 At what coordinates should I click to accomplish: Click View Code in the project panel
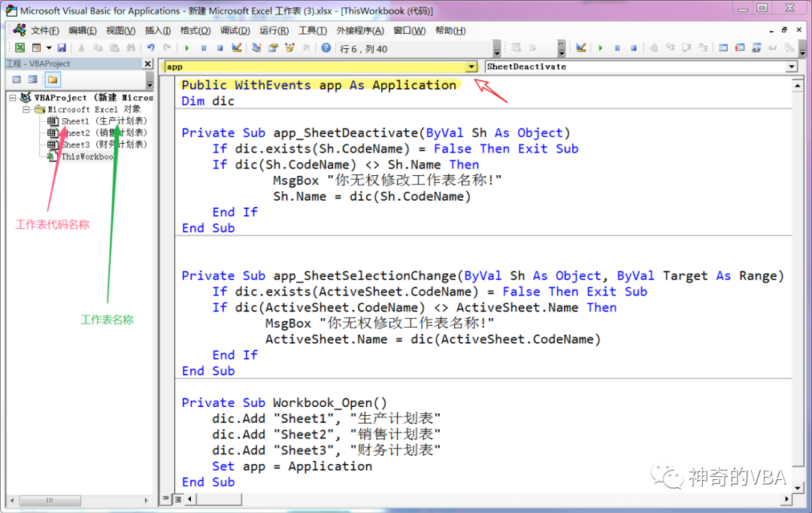pos(17,80)
